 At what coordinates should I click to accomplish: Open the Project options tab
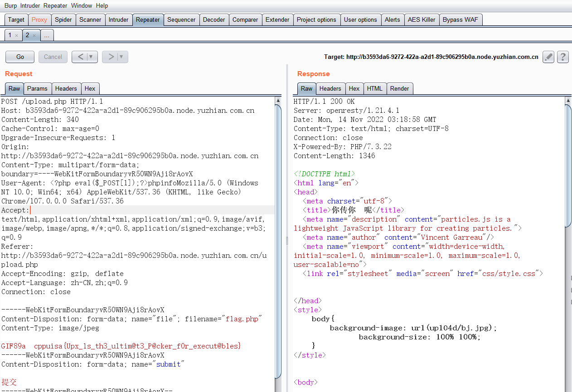[x=316, y=19]
